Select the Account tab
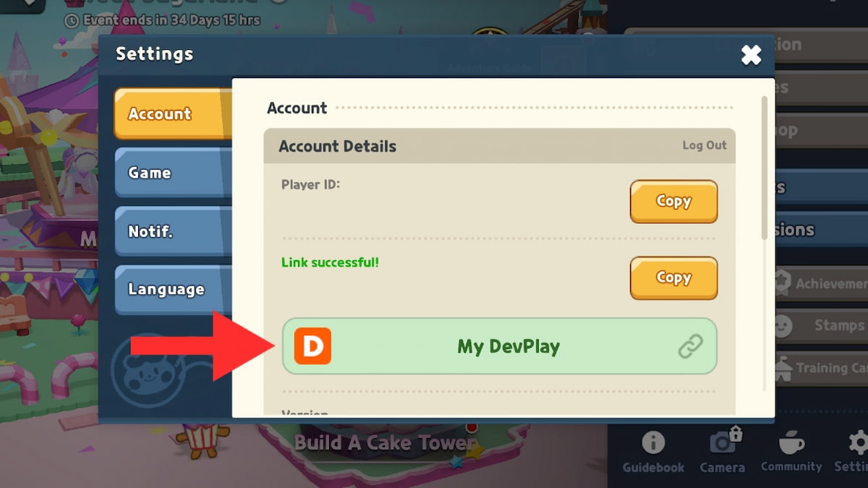This screenshot has width=868, height=488. [173, 114]
